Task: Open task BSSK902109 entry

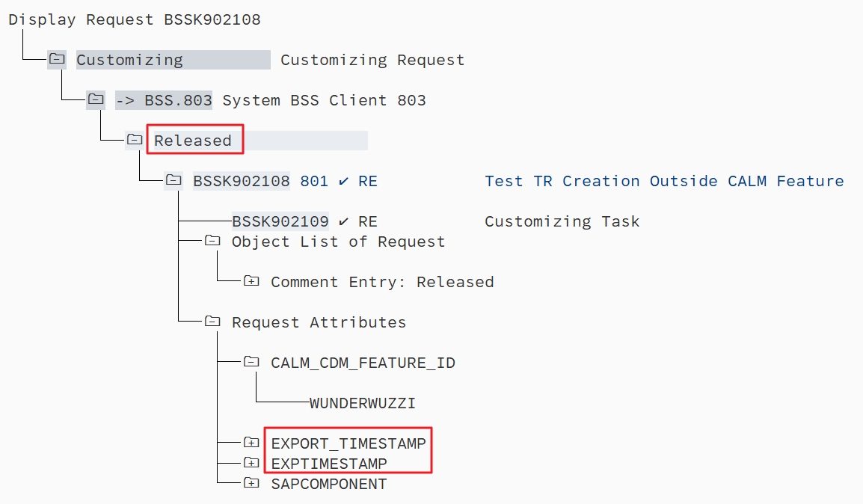Action: pos(280,221)
